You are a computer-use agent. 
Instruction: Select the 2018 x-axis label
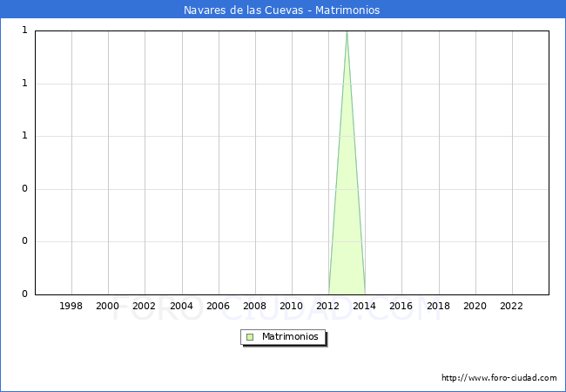pyautogui.click(x=438, y=306)
